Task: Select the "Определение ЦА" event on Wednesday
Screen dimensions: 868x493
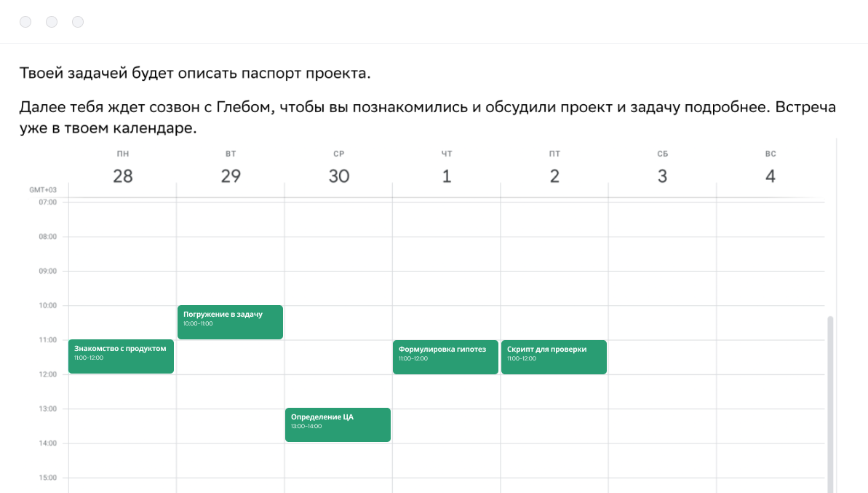Action: pos(338,425)
